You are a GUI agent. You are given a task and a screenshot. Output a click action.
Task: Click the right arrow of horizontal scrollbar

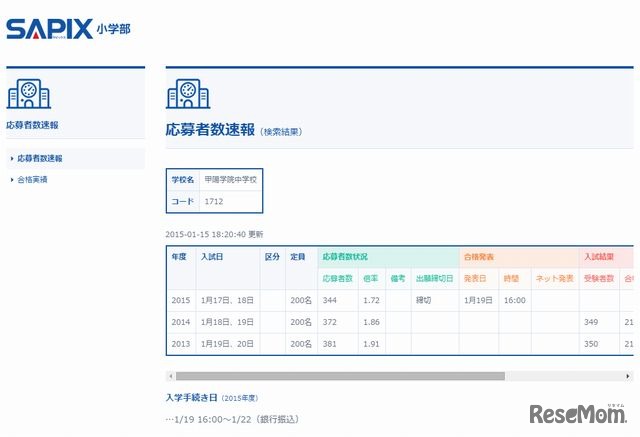tap(628, 376)
